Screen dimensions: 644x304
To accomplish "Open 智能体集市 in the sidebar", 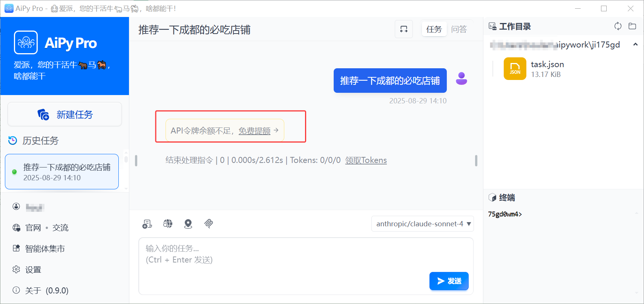I will tap(44, 249).
